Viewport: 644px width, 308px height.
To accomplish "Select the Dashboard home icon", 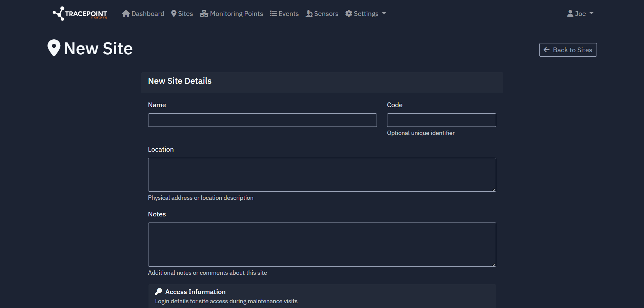I will pyautogui.click(x=126, y=13).
